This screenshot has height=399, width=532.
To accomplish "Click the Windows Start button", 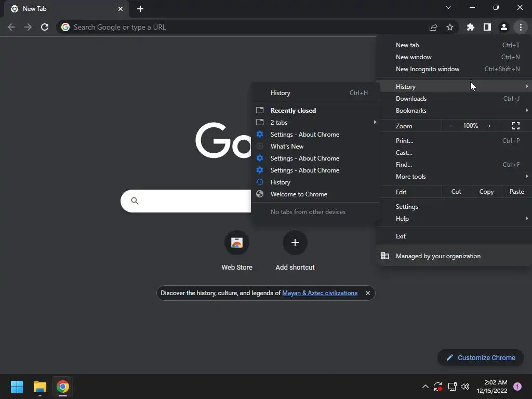I will 17,387.
